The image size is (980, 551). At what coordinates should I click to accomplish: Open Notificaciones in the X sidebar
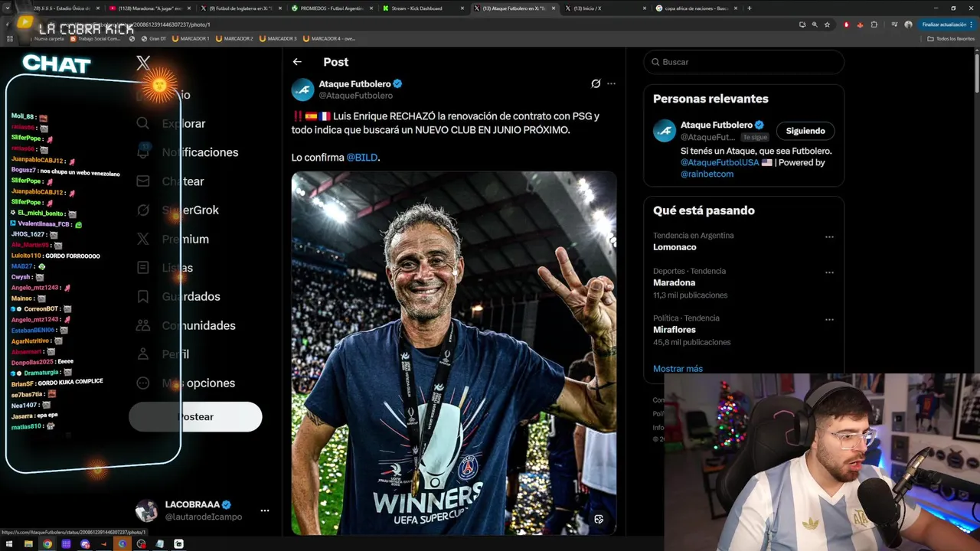pos(200,152)
